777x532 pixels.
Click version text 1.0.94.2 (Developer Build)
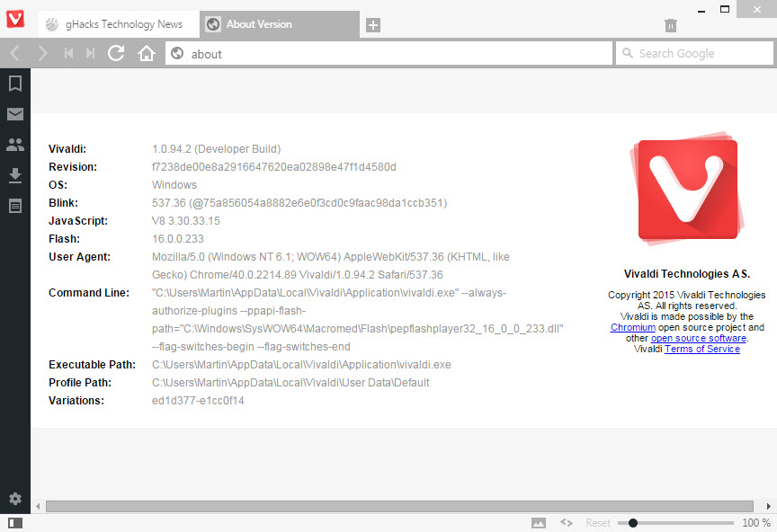coord(216,149)
